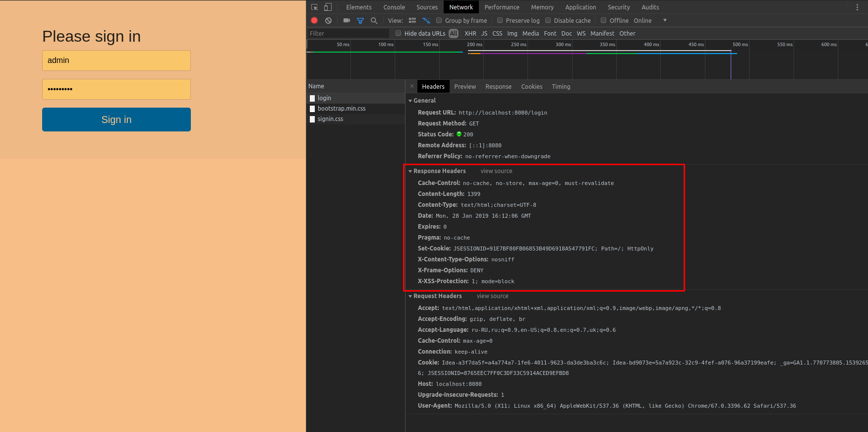Clear the network log
Image resolution: width=868 pixels, height=432 pixels.
pos(328,20)
